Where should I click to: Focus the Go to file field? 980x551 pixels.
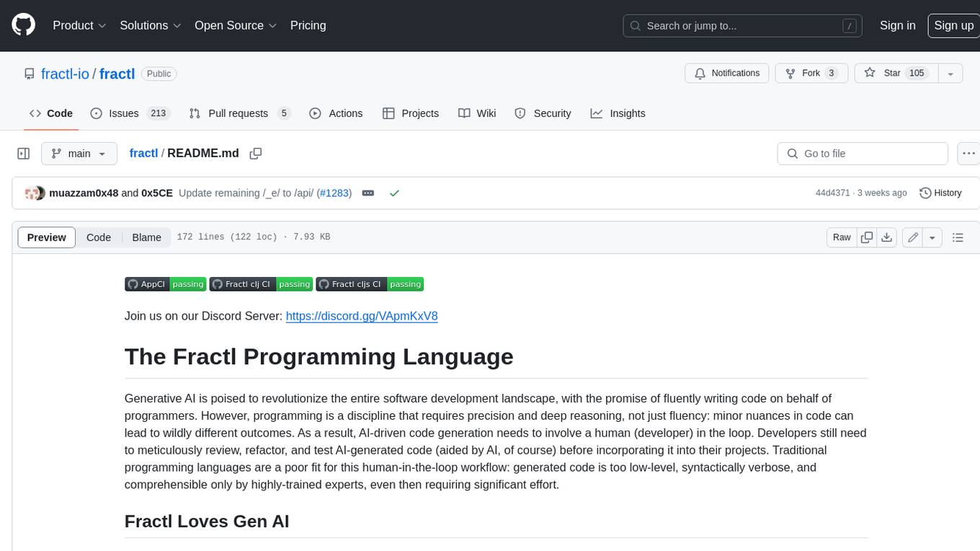tap(863, 154)
